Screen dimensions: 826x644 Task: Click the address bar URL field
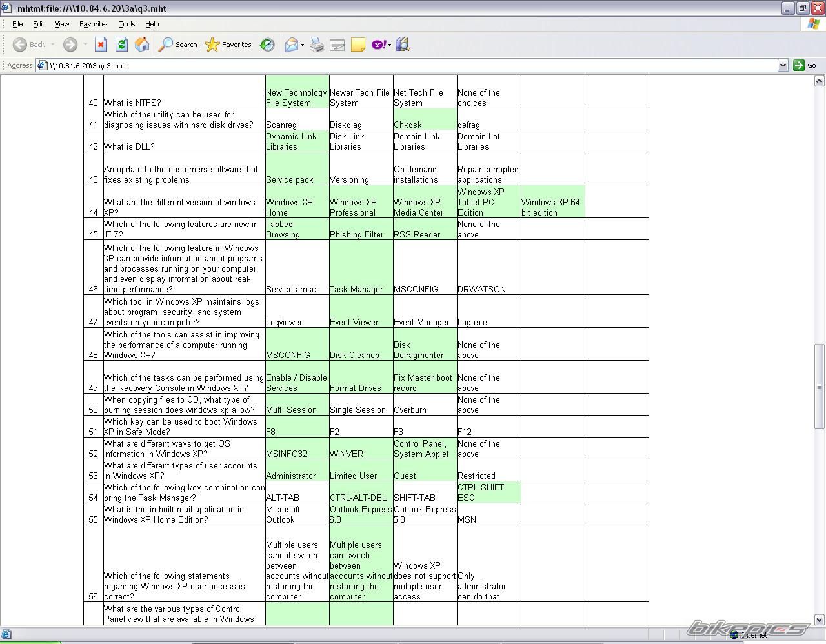(413, 65)
